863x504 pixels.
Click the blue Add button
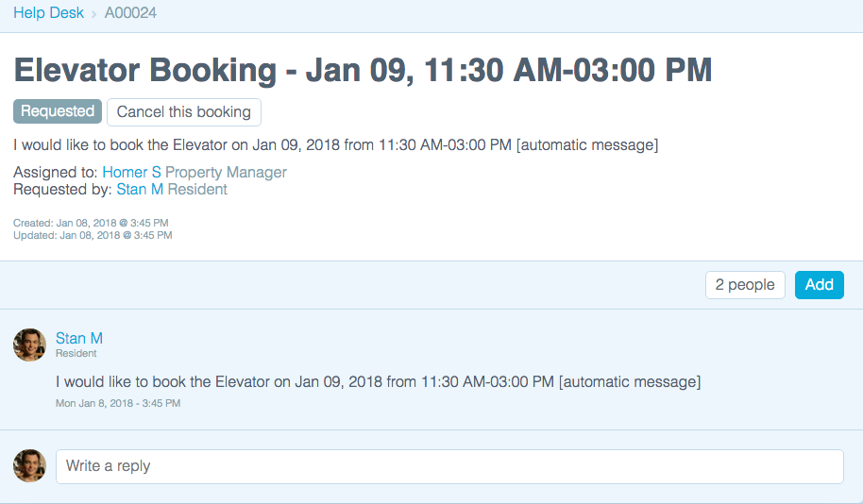(819, 285)
